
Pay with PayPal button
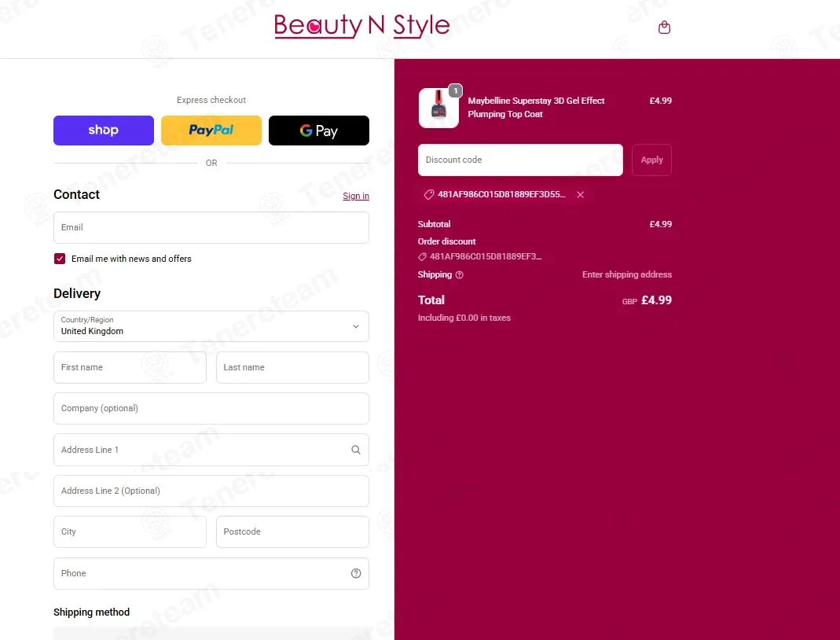211,131
